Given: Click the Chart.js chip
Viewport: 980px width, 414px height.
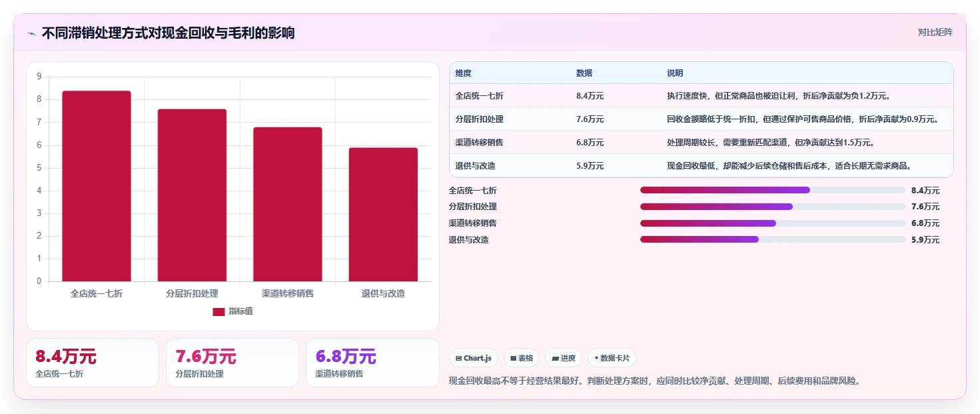Looking at the screenshot, I should [x=474, y=358].
